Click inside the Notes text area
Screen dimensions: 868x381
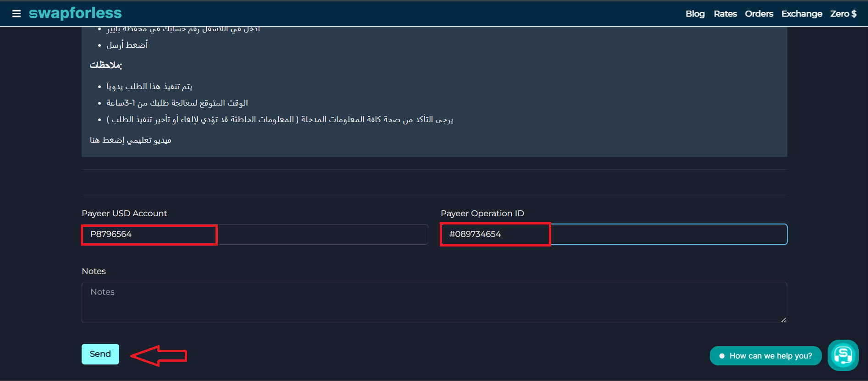click(434, 302)
